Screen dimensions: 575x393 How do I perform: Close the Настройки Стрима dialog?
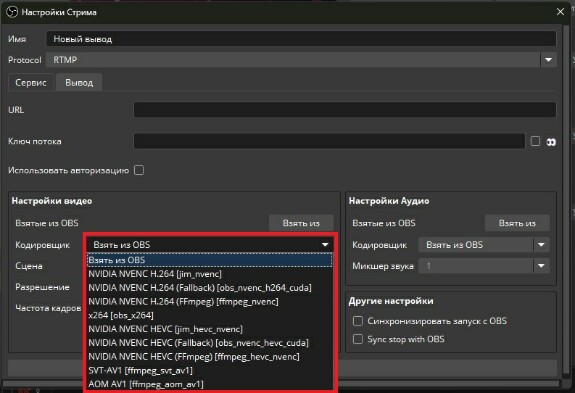click(x=560, y=12)
